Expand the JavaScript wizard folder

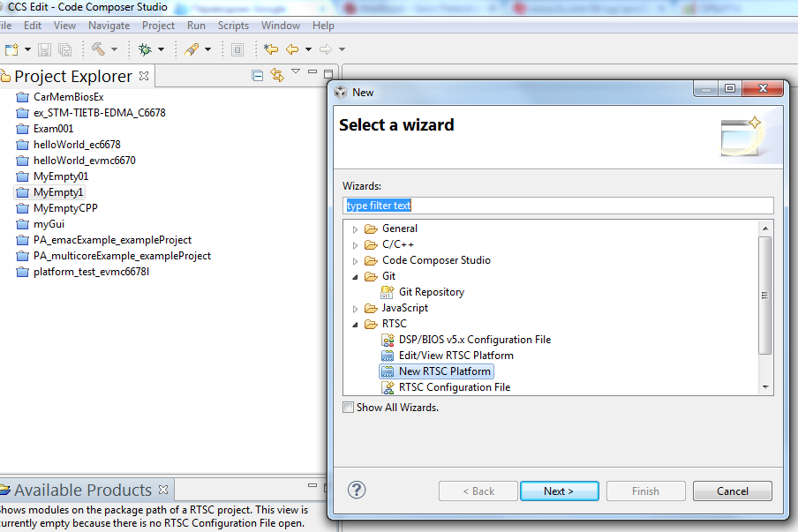[355, 309]
